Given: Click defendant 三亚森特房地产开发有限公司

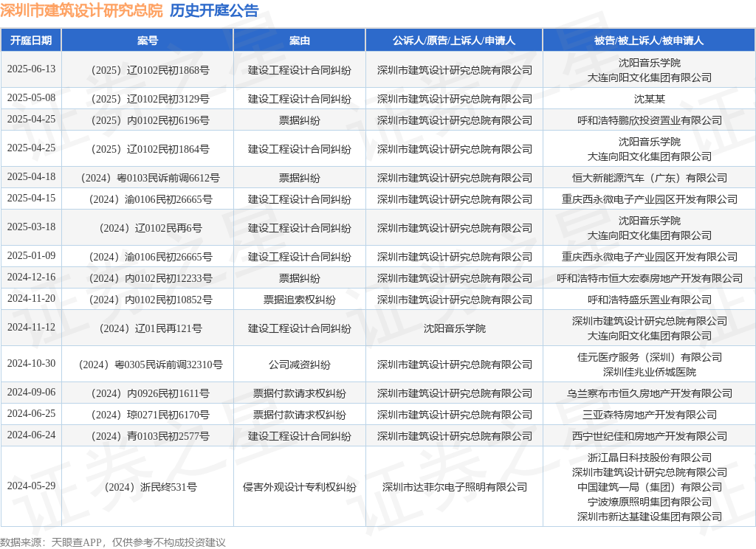Looking at the screenshot, I should pos(649,415).
